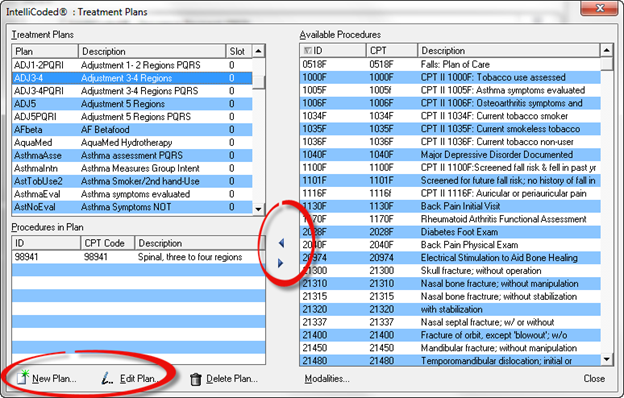Select the AFbeta AF Betafood plan
Image resolution: width=624 pixels, height=398 pixels.
click(x=132, y=129)
